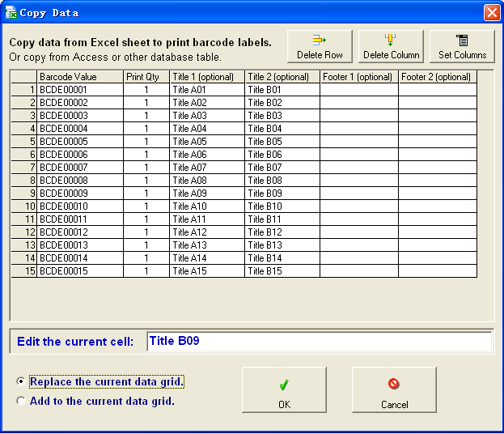Select cell Title B10
504x434 pixels.
click(282, 206)
